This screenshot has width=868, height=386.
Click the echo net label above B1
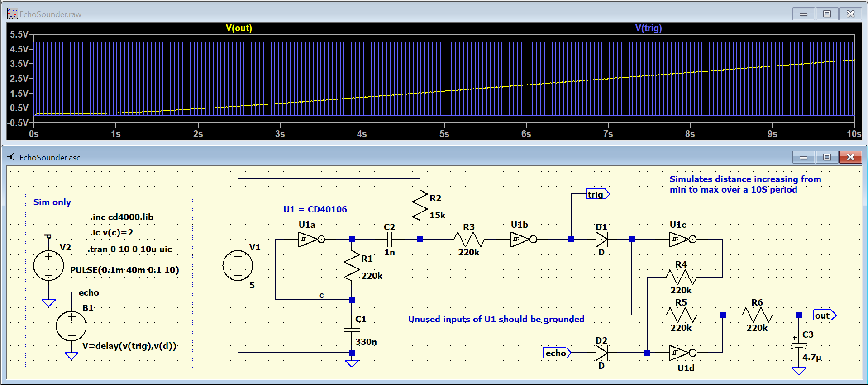coord(89,292)
